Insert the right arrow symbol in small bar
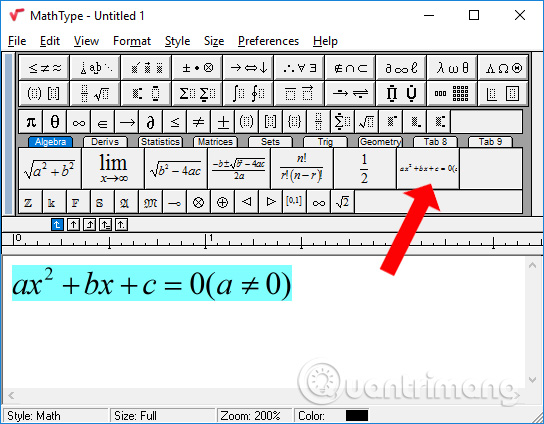Image resolution: width=544 pixels, height=424 pixels. [x=127, y=122]
